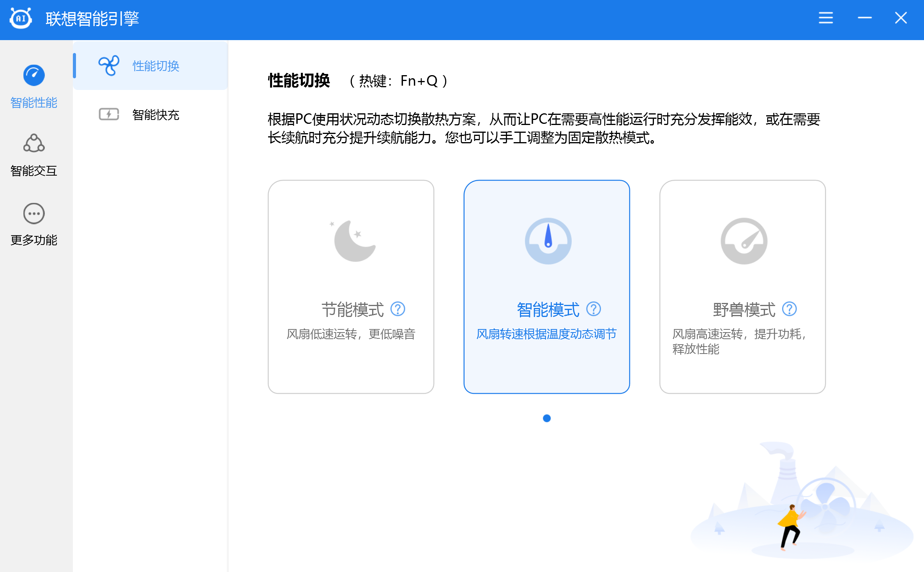
Task: Click the 联想智能引擎 title text
Action: tap(92, 18)
